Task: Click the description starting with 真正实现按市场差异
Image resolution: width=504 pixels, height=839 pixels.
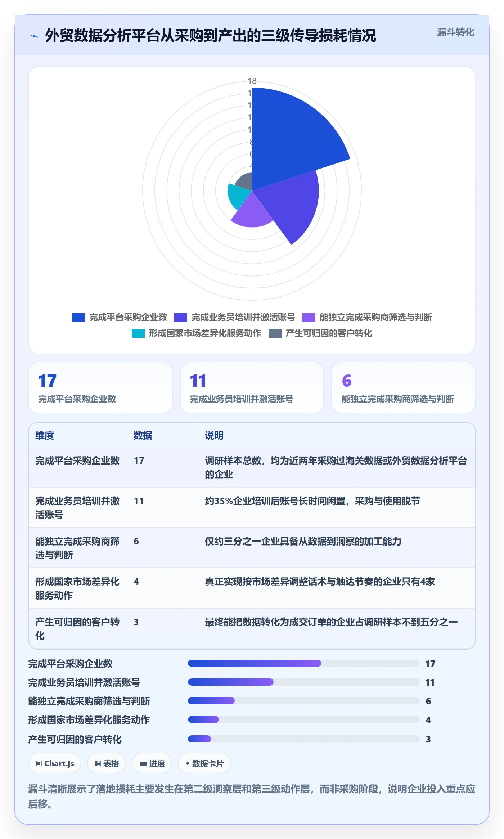Action: (320, 582)
